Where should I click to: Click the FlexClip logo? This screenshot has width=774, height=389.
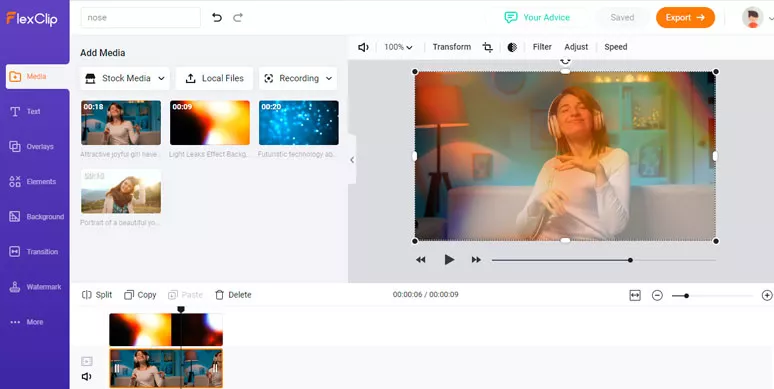coord(32,18)
